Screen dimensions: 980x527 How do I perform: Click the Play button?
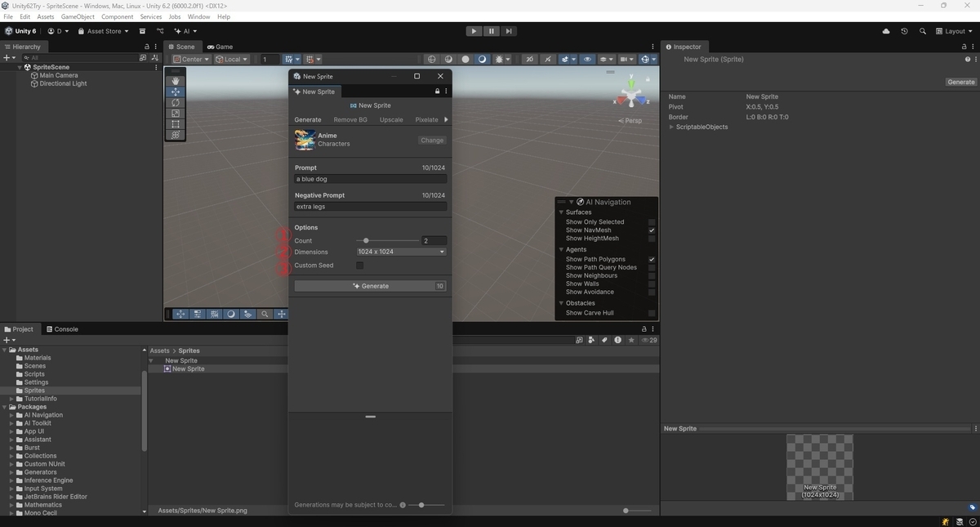[474, 31]
